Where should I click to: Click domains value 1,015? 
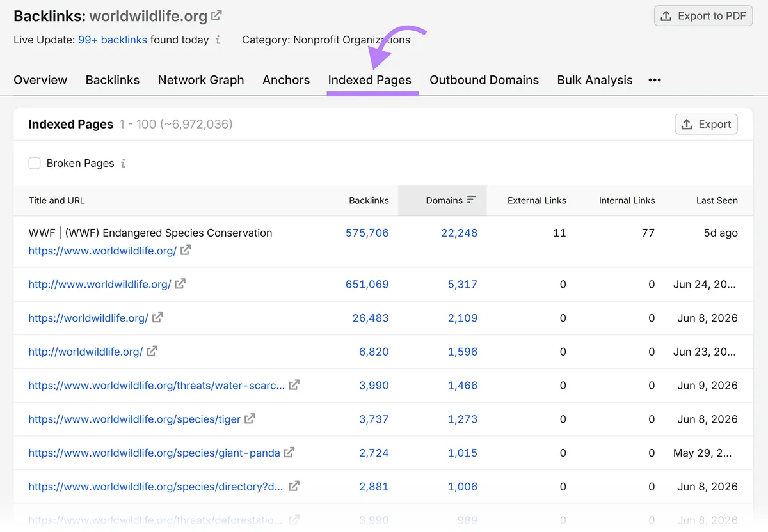click(463, 453)
